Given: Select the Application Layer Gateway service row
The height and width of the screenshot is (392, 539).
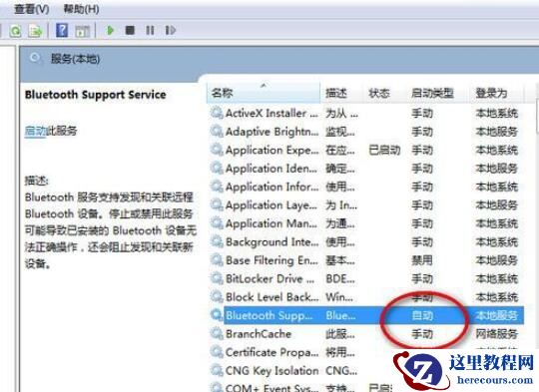Looking at the screenshot, I should [x=366, y=205].
